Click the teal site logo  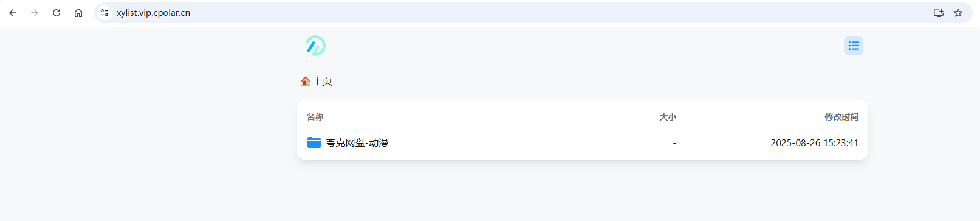(315, 46)
